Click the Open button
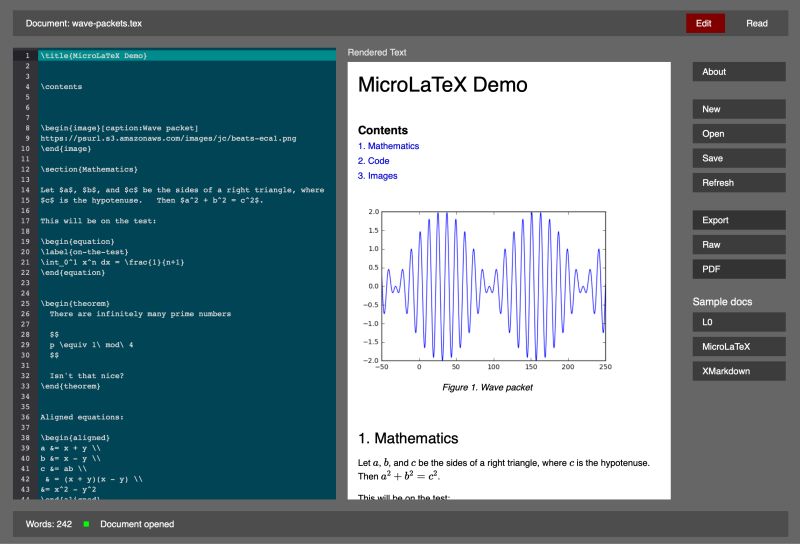Image resolution: width=800 pixels, height=544 pixels. (x=739, y=134)
